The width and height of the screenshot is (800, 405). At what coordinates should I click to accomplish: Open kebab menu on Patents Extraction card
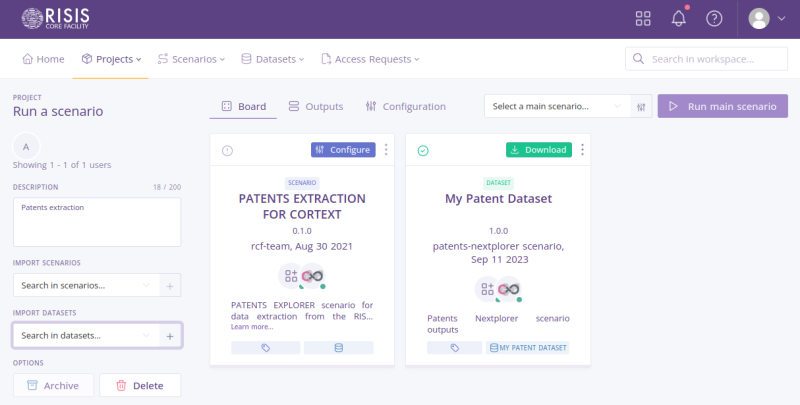coord(386,150)
